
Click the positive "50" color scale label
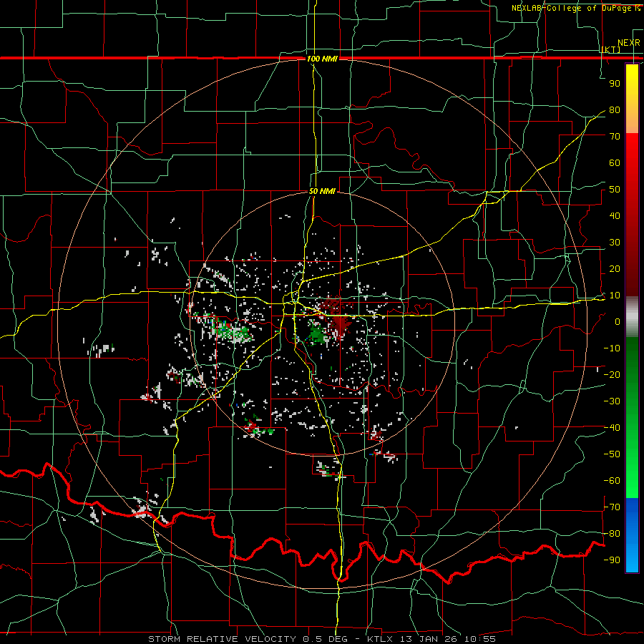click(x=615, y=190)
